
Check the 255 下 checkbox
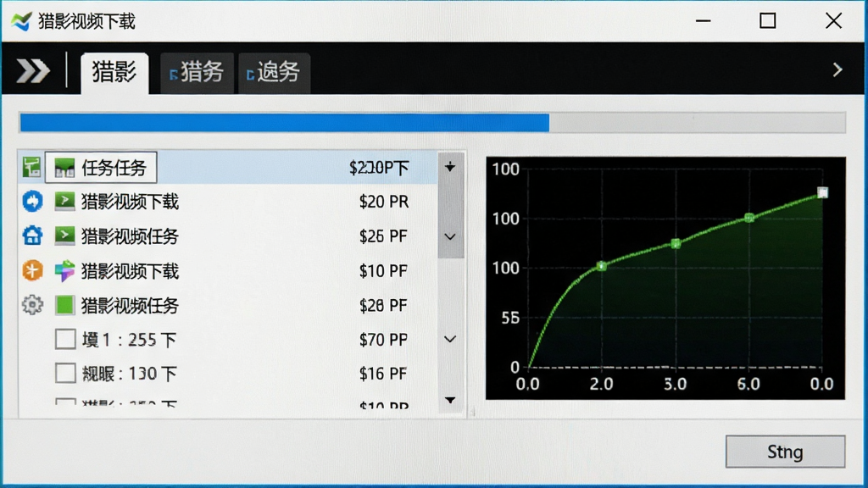[x=65, y=339]
